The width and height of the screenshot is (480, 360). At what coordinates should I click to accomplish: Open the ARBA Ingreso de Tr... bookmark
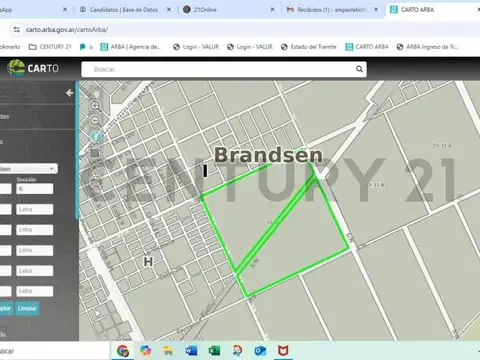[428, 47]
